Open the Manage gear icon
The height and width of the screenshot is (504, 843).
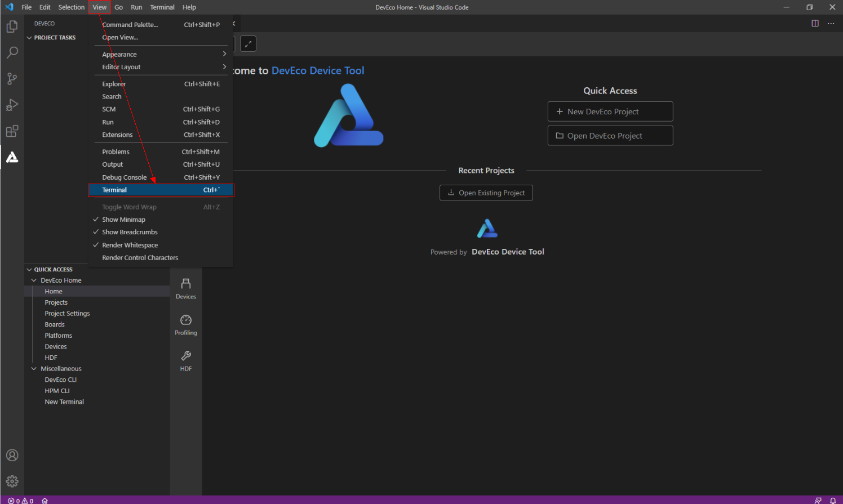pyautogui.click(x=12, y=481)
